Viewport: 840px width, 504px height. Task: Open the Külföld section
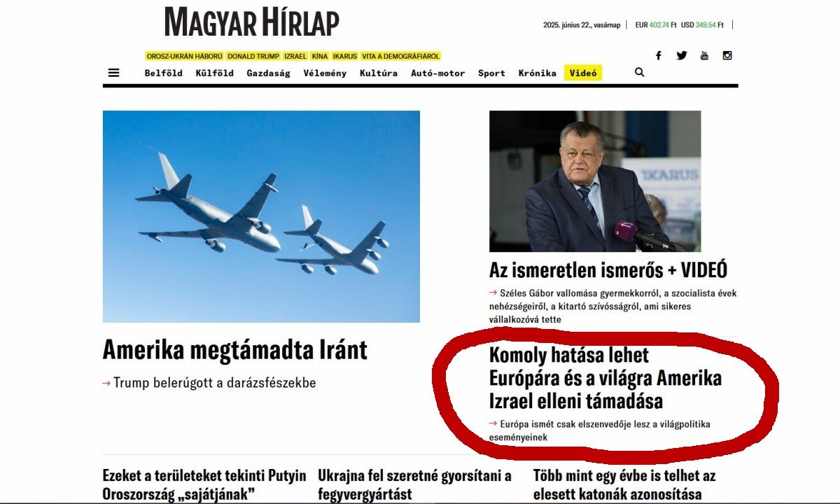(x=215, y=73)
